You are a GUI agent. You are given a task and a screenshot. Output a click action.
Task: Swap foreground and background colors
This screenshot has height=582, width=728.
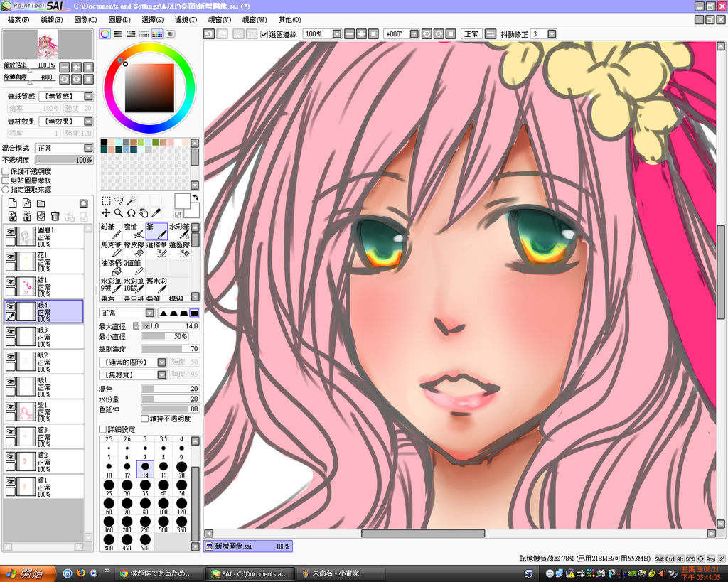196,198
